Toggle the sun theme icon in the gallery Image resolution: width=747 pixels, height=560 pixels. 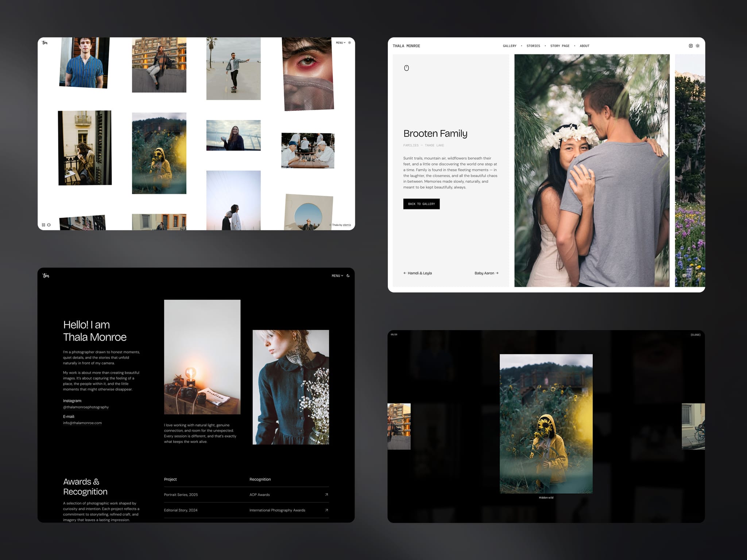point(349,43)
